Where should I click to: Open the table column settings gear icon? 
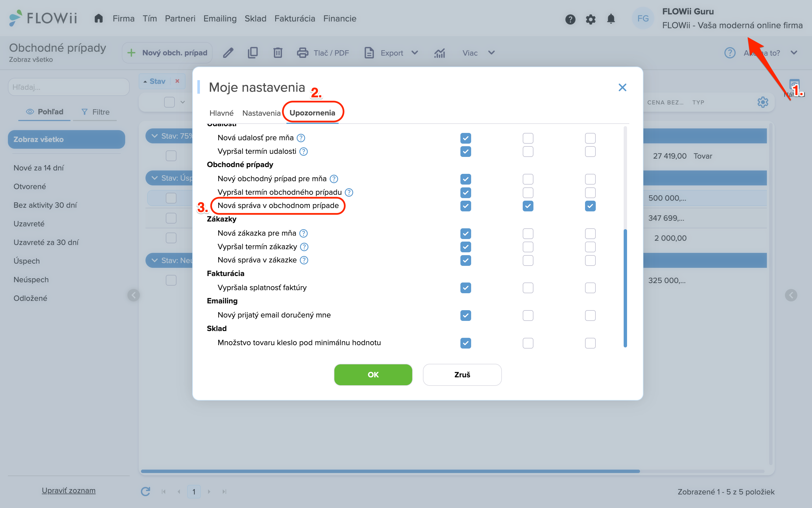(763, 102)
